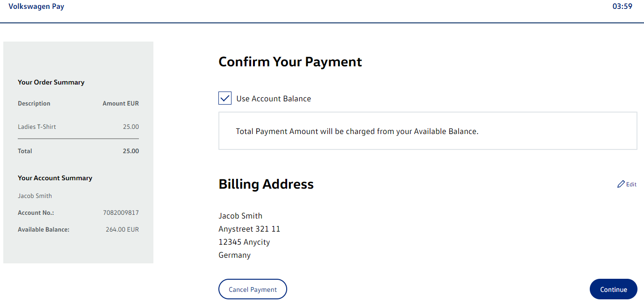Click the Your Account Summary heading
The image size is (644, 304).
coord(55,178)
